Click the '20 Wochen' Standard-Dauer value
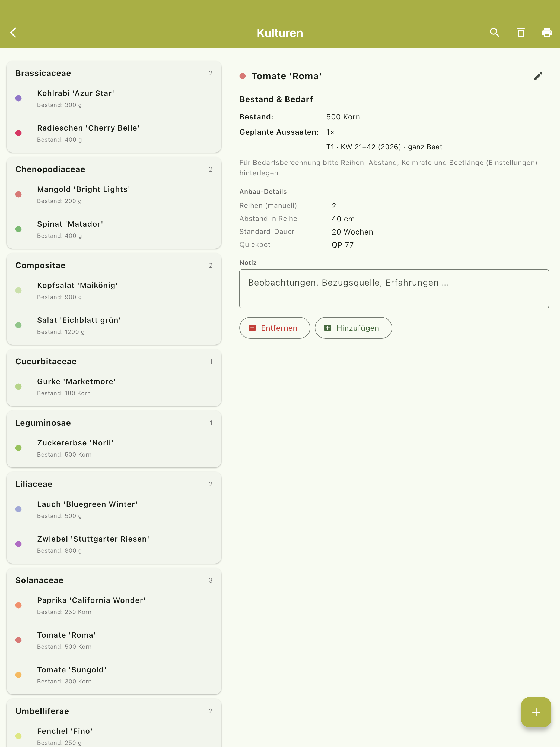560x747 pixels. pos(352,232)
